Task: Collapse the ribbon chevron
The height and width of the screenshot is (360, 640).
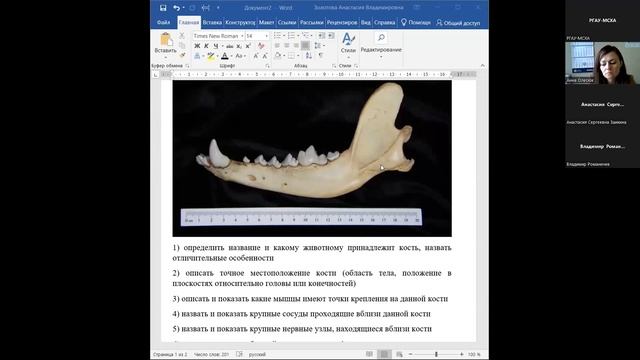Action: tap(482, 66)
